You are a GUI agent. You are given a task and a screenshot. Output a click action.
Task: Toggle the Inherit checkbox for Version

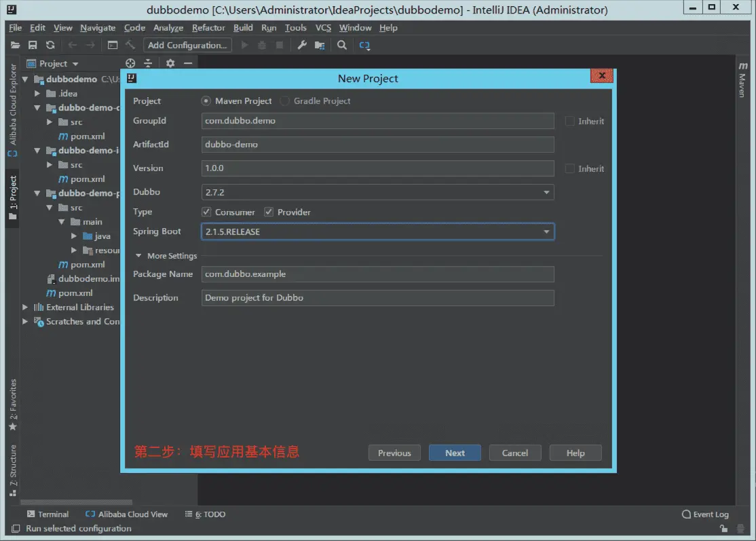[x=570, y=169]
